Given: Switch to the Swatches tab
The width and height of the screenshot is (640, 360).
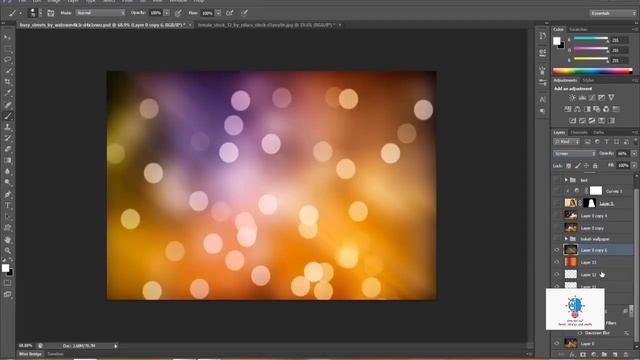Looking at the screenshot, I should (x=578, y=29).
